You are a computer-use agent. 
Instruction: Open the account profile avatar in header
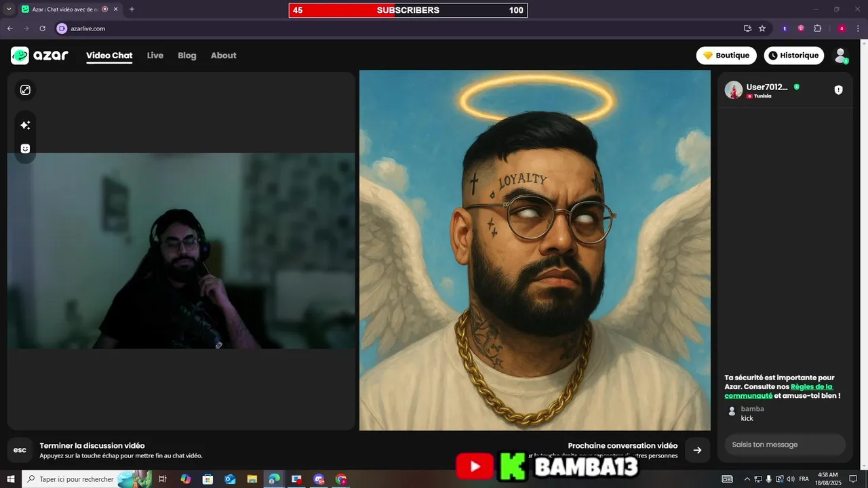[841, 56]
